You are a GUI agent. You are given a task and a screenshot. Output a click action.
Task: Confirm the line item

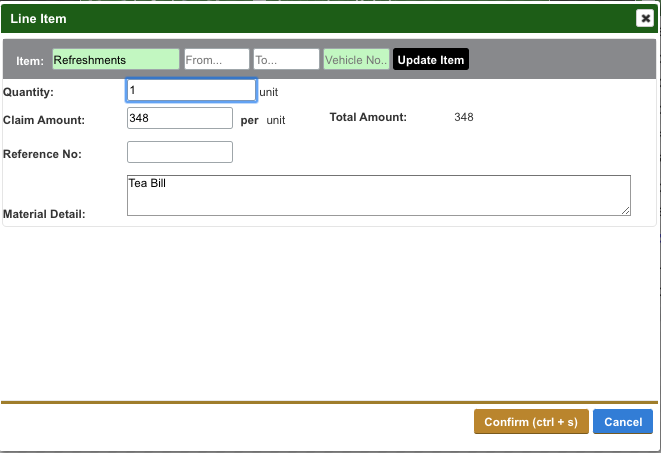pyautogui.click(x=531, y=422)
